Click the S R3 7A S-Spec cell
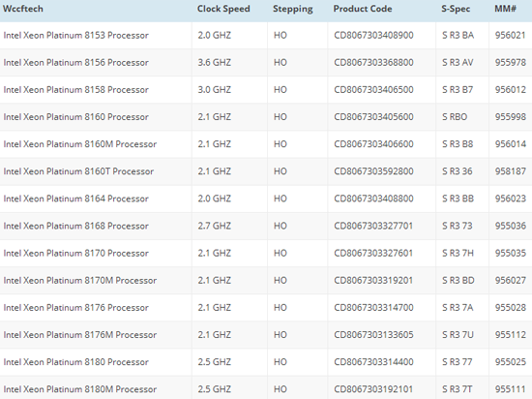The width and height of the screenshot is (532, 399). [458, 307]
